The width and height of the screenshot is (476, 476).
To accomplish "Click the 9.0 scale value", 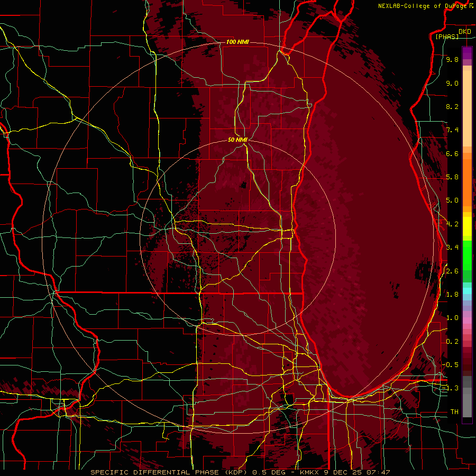I will coord(452,83).
